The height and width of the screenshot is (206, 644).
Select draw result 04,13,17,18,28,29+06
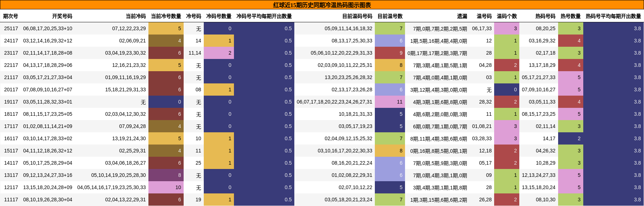48,65
